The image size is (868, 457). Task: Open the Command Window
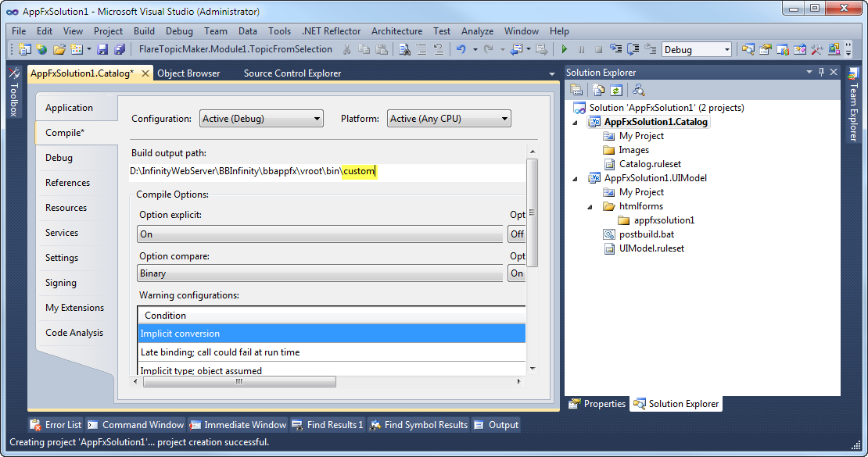tap(136, 425)
